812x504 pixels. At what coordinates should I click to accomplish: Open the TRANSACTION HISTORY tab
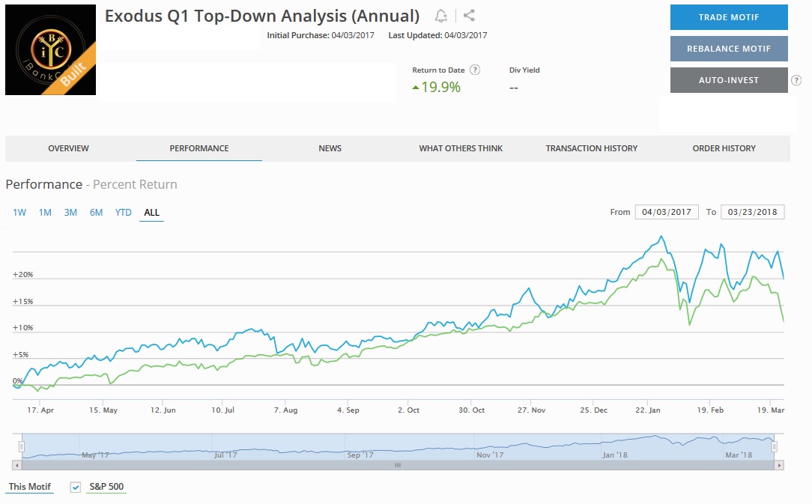pyautogui.click(x=591, y=148)
